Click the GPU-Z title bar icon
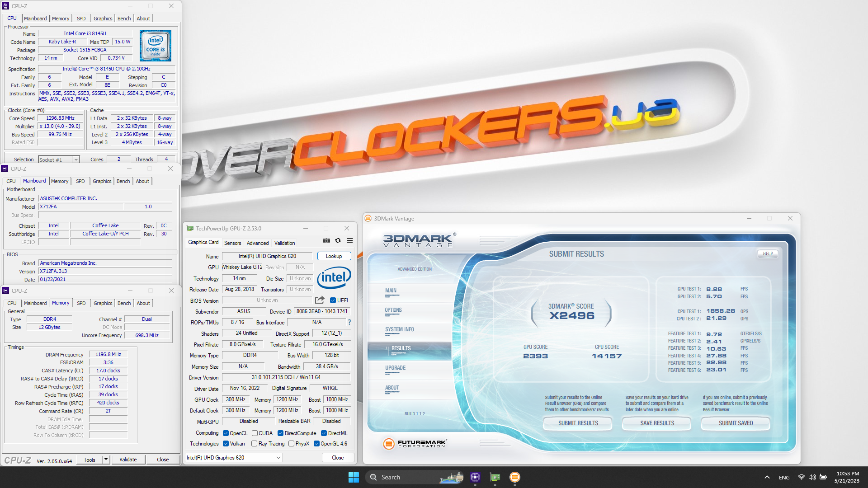868x488 pixels. pyautogui.click(x=190, y=229)
